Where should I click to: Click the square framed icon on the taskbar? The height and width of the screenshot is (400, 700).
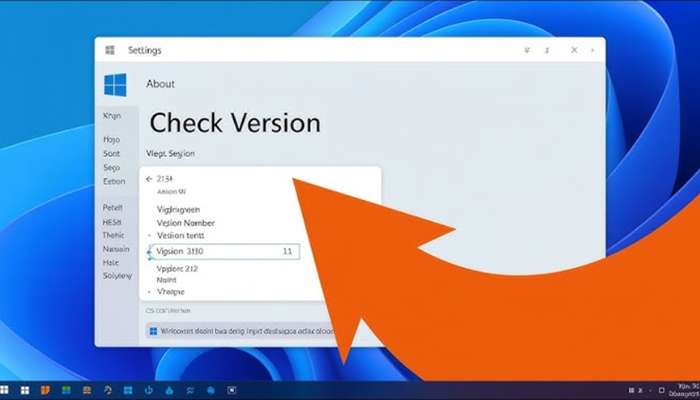(232, 390)
